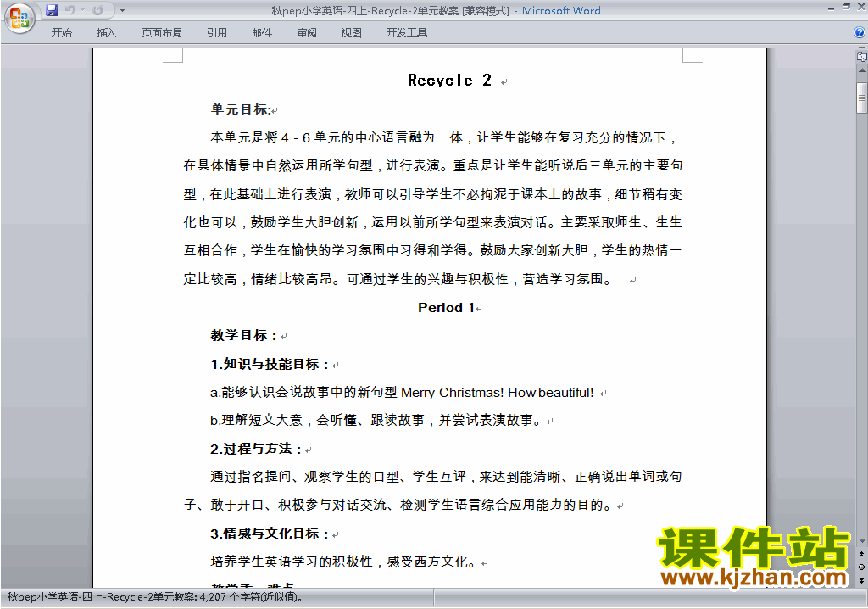The image size is (868, 609).
Task: Click the line starting "互相合作，学生在愉快"
Action: (x=433, y=250)
